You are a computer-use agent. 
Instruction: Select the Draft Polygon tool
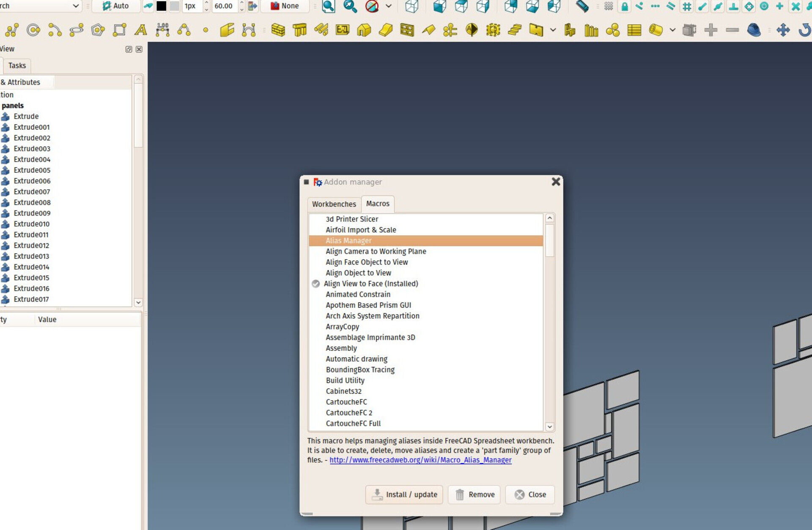(98, 30)
